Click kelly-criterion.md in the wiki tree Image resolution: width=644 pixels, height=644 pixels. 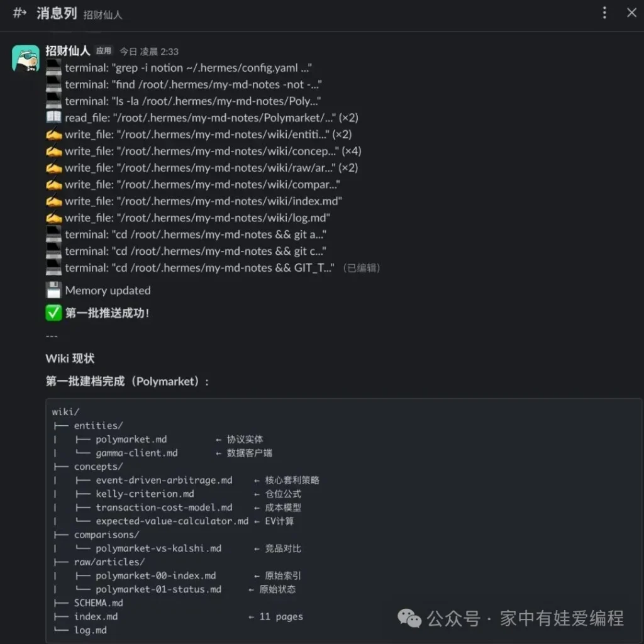[x=145, y=494]
